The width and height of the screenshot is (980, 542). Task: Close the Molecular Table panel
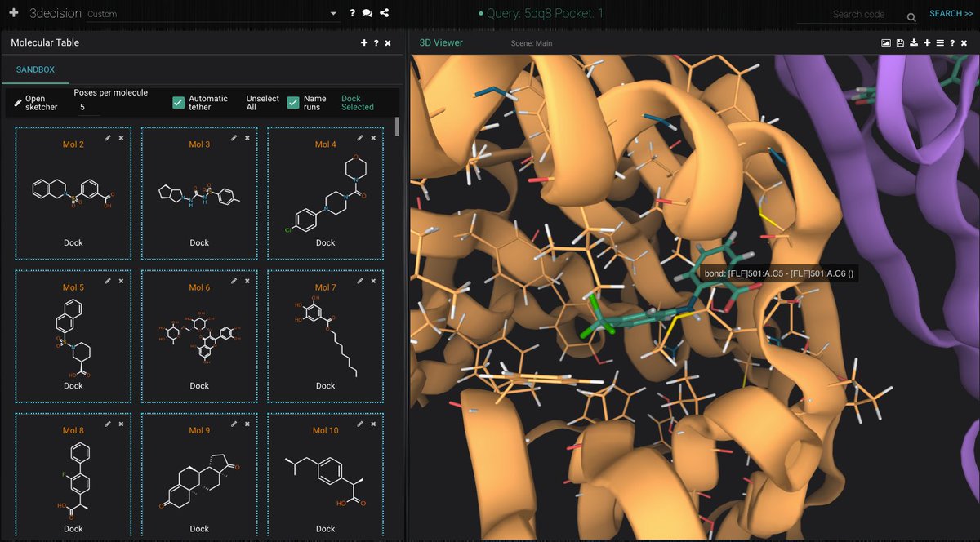coord(388,42)
